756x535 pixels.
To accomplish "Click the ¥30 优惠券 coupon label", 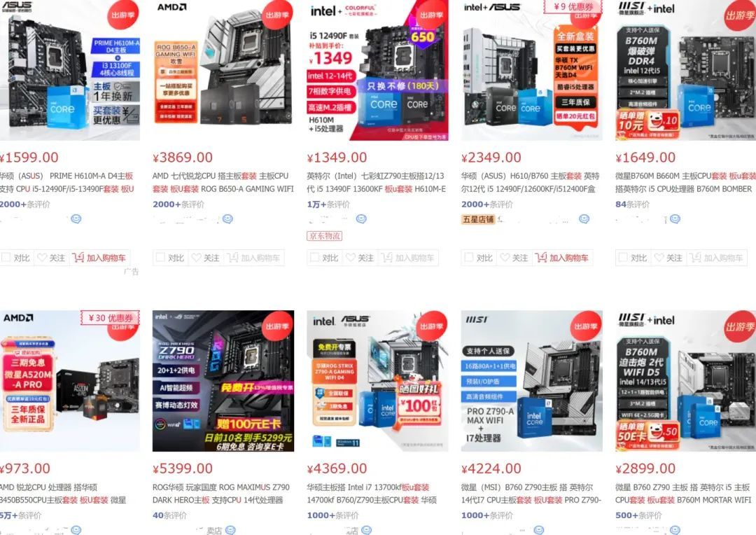I will pyautogui.click(x=111, y=318).
